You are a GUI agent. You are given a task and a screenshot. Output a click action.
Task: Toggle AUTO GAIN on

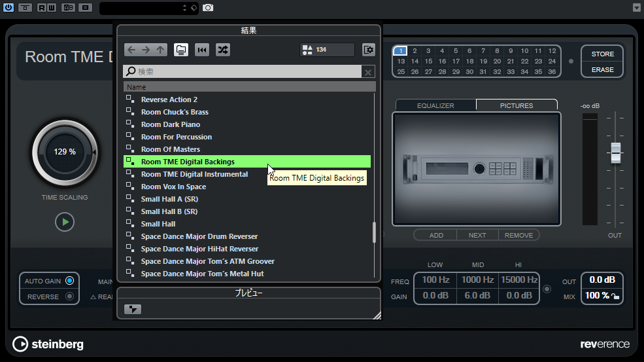click(x=69, y=281)
